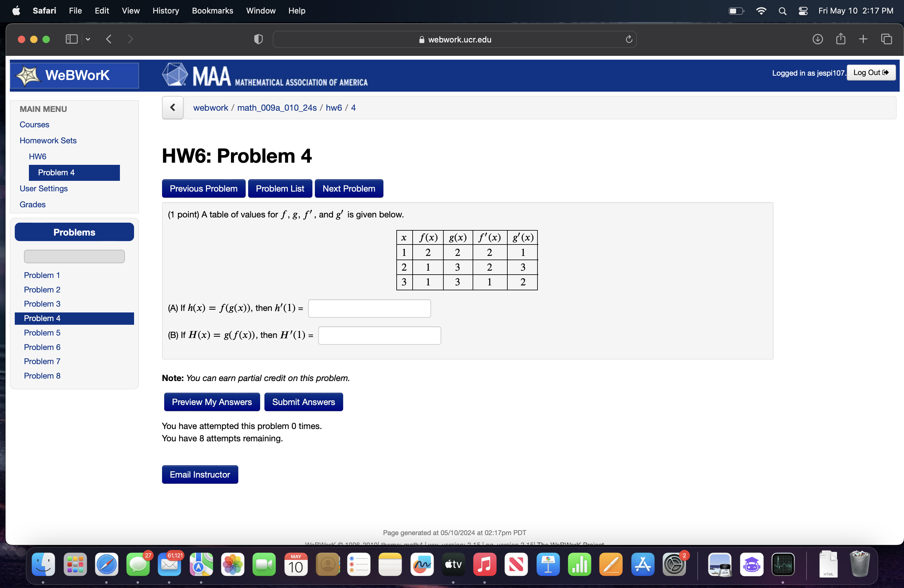
Task: Click the privacy shield icon in toolbar
Action: [x=258, y=39]
